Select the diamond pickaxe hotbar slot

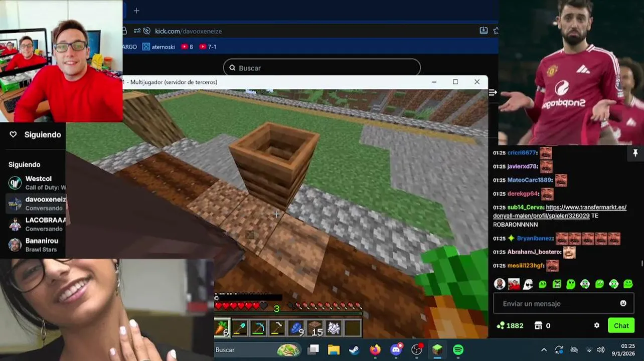258,328
